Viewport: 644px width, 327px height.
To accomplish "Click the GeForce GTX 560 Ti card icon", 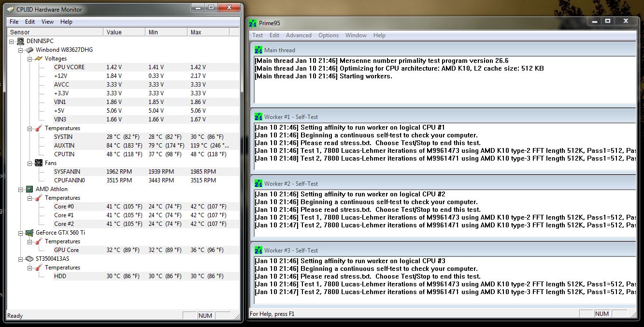I will 29,233.
